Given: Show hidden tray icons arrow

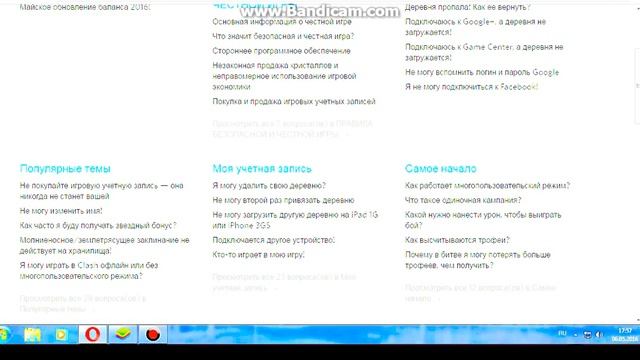Looking at the screenshot, I should pyautogui.click(x=576, y=335).
